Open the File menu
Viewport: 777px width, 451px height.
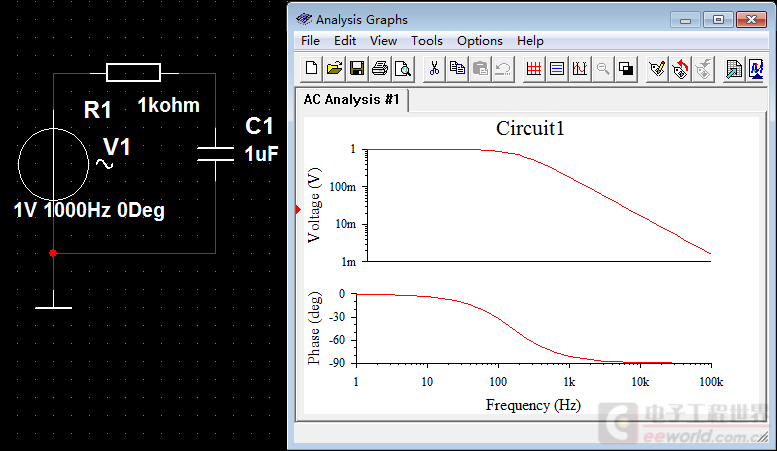[310, 41]
